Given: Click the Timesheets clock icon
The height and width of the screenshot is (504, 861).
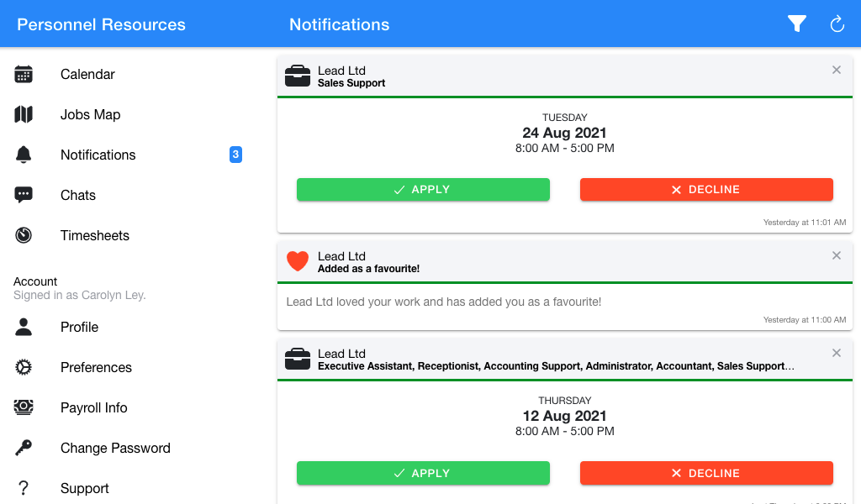Looking at the screenshot, I should [x=24, y=235].
